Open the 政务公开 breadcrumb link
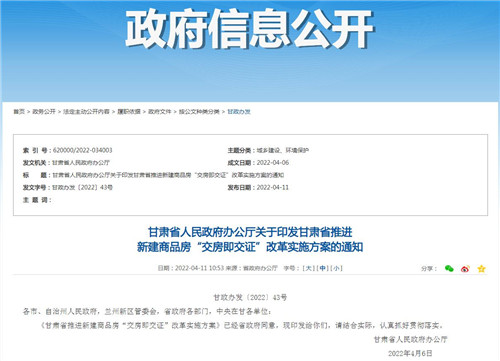Screen dimensions: 500x361 pyautogui.click(x=44, y=112)
